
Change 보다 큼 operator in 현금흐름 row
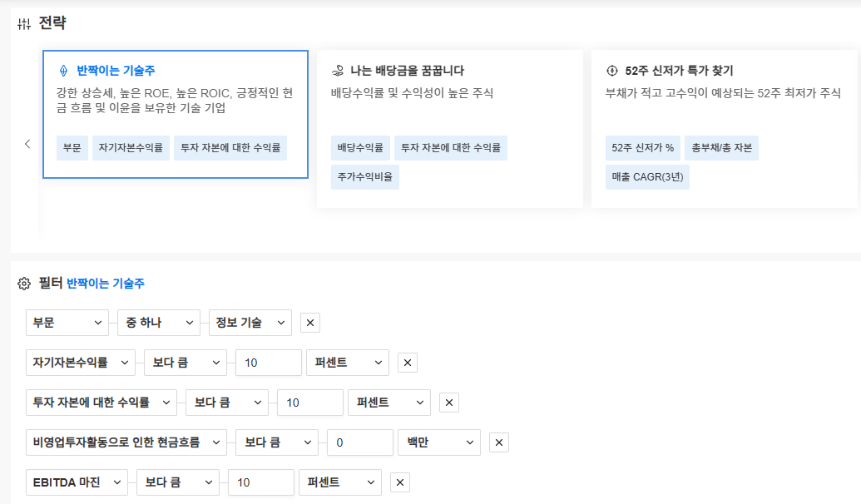pos(277,442)
